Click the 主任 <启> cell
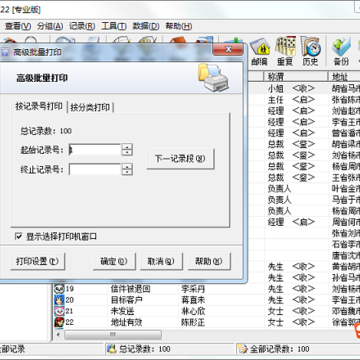 pos(296,99)
